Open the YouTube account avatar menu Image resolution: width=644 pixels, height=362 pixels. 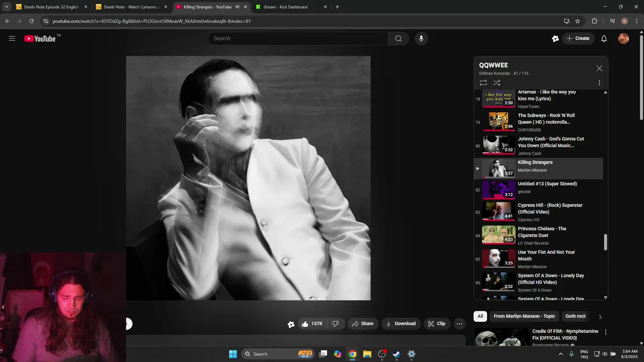coord(623,38)
